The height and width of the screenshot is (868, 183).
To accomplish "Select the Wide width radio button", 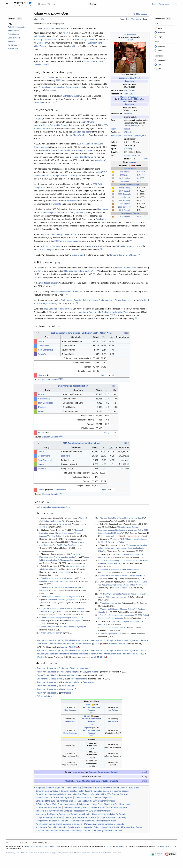I will click(156, 51).
